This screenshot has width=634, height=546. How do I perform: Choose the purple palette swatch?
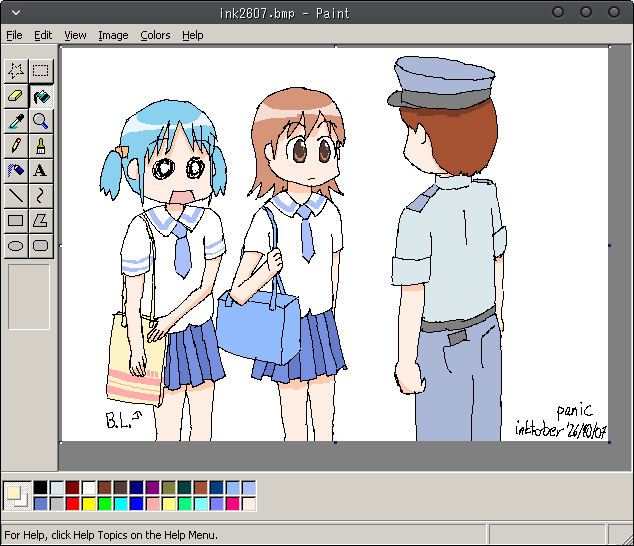pos(153,487)
